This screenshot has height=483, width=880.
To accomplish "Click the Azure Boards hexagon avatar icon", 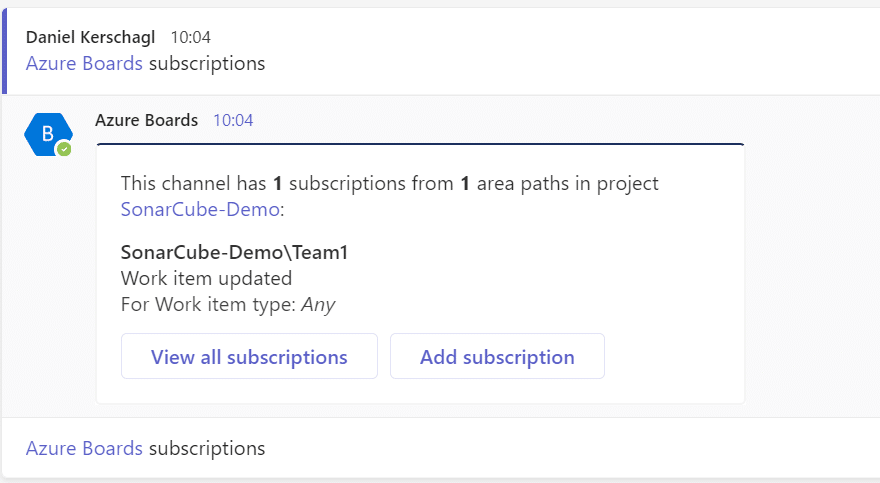I will pyautogui.click(x=48, y=135).
